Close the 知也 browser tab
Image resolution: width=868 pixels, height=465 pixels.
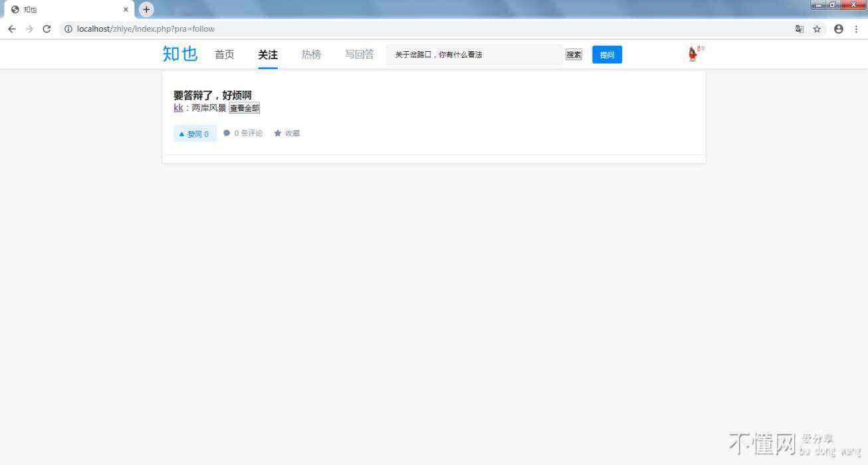point(126,9)
